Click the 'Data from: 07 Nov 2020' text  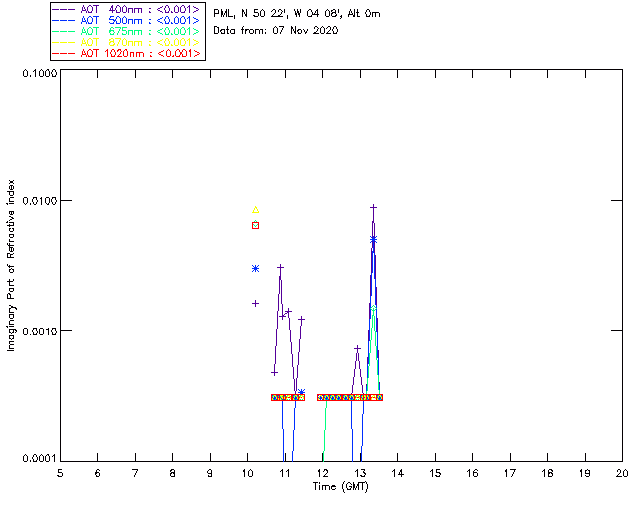(x=276, y=31)
